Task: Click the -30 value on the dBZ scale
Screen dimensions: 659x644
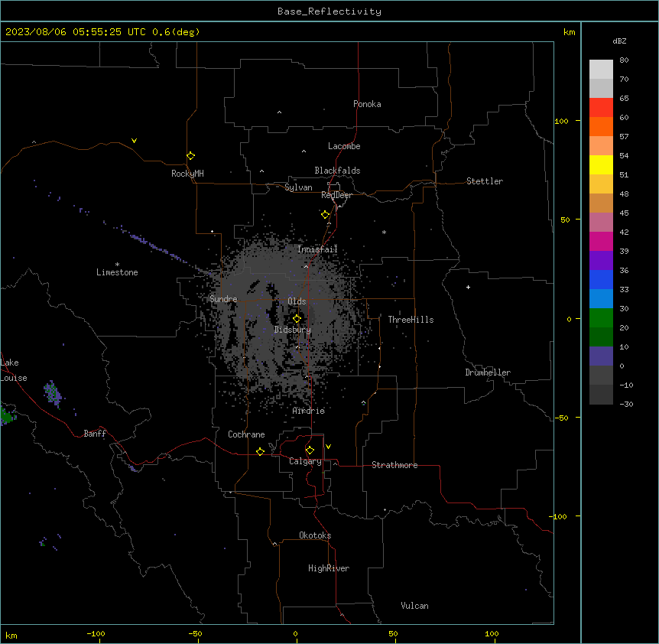Action: click(626, 404)
